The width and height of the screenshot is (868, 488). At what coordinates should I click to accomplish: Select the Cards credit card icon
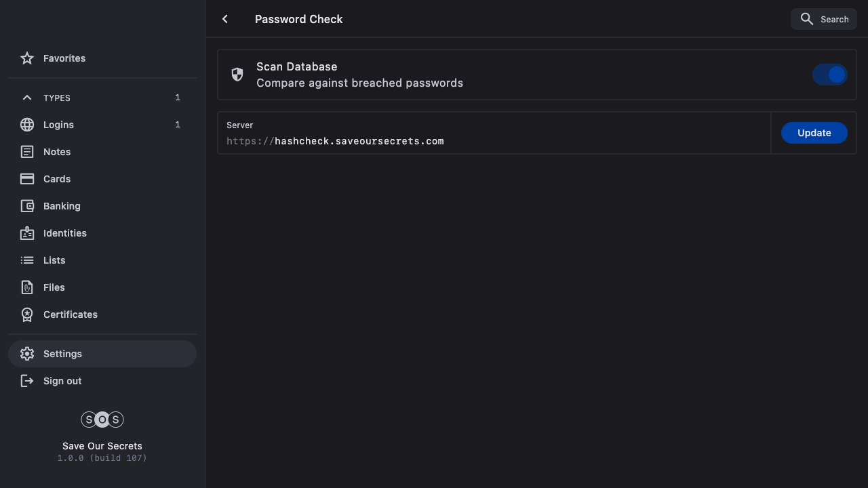(x=27, y=179)
